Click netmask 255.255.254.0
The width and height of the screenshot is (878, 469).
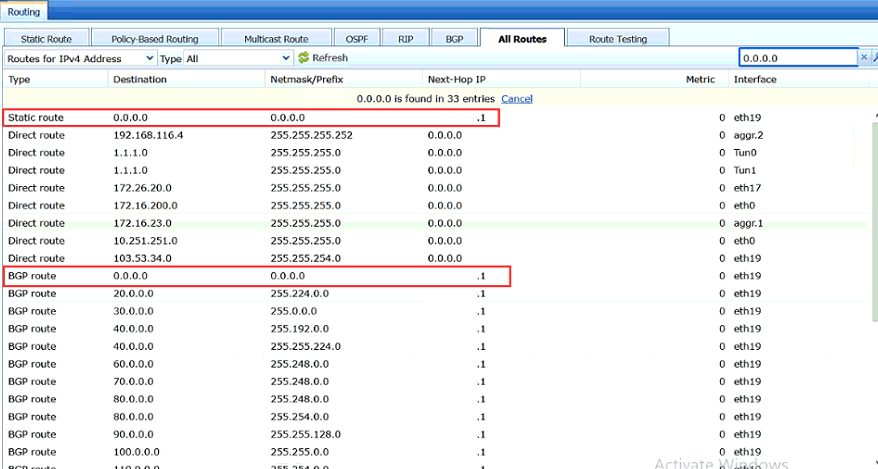pyautogui.click(x=306, y=259)
